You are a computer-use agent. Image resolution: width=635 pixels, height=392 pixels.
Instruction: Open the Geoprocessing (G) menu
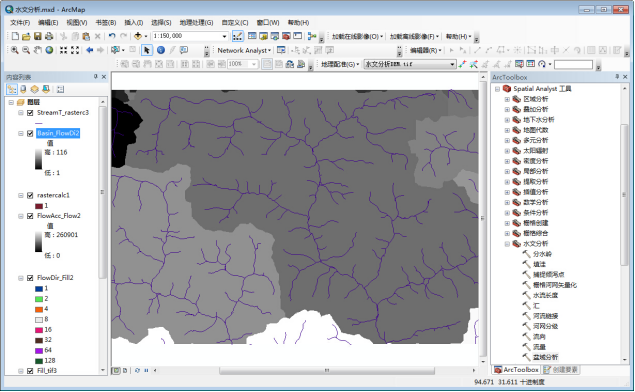point(196,22)
